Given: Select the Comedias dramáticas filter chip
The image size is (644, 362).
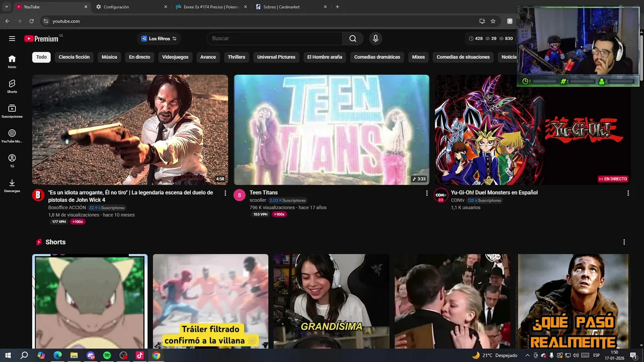Looking at the screenshot, I should pyautogui.click(x=377, y=57).
